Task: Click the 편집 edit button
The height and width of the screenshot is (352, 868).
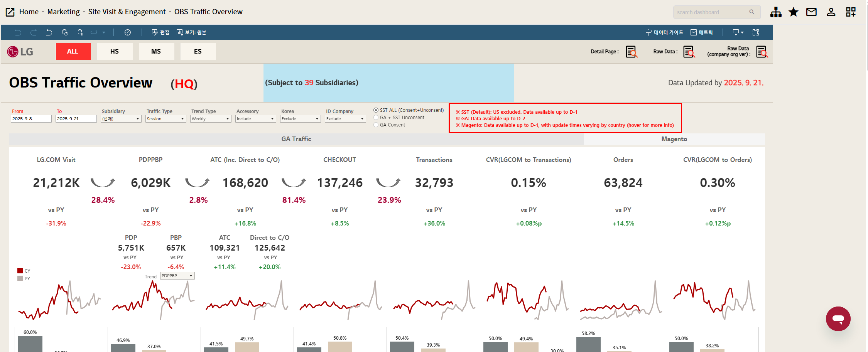Action: pos(160,32)
